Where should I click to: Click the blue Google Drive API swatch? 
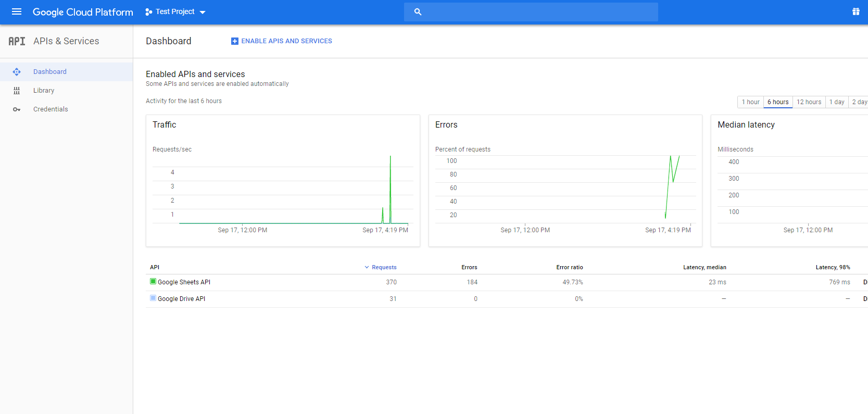click(x=153, y=298)
